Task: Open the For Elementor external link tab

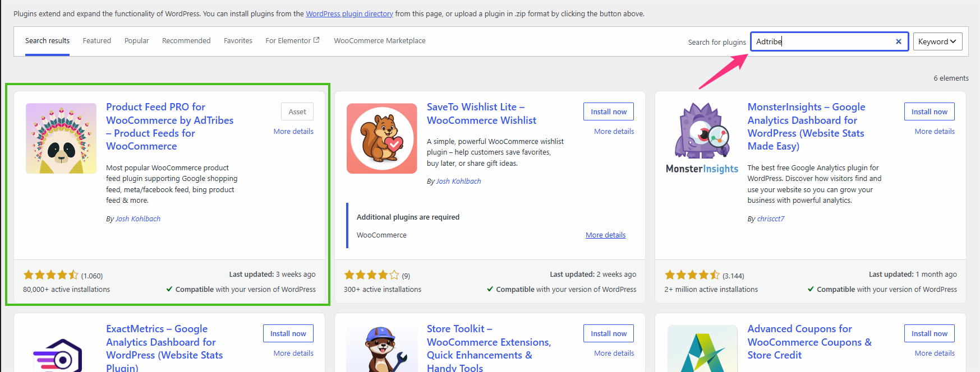Action: pyautogui.click(x=292, y=41)
